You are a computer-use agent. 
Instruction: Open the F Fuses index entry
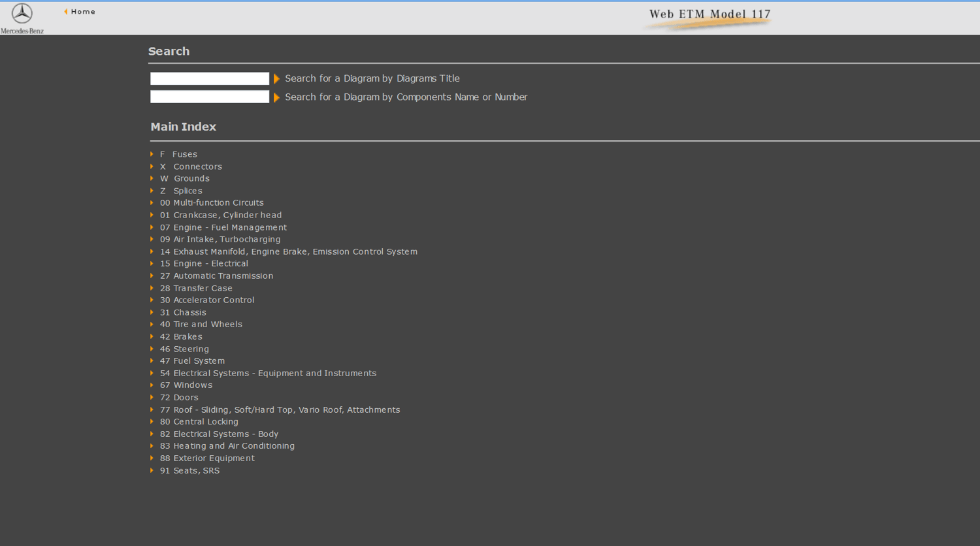pyautogui.click(x=178, y=154)
